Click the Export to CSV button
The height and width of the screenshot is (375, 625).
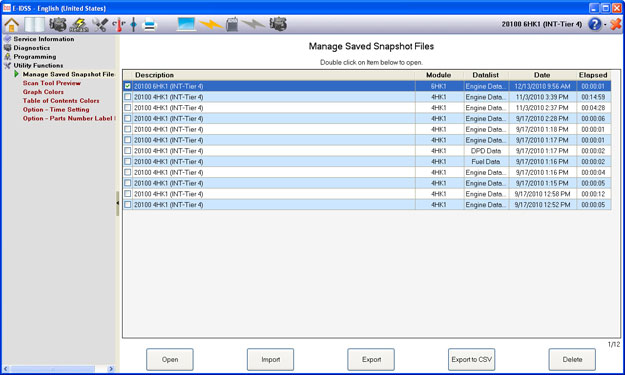(x=472, y=359)
